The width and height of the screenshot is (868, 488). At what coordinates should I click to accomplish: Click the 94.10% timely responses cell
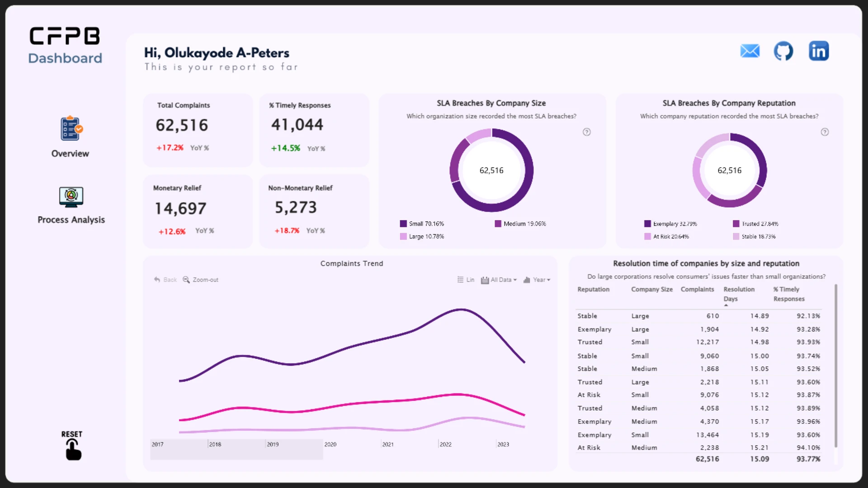[x=808, y=447]
